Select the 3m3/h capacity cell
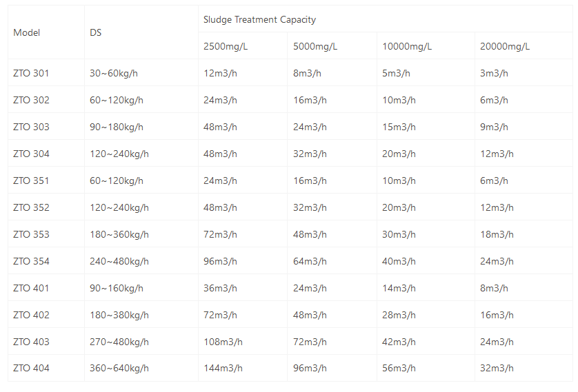Screen dimensions: 578x392 click(494, 73)
